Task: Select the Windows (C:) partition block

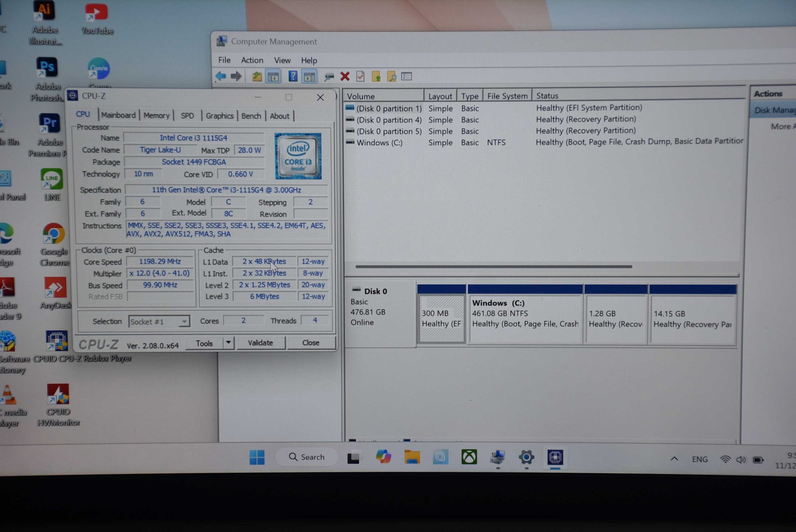Action: click(x=525, y=319)
